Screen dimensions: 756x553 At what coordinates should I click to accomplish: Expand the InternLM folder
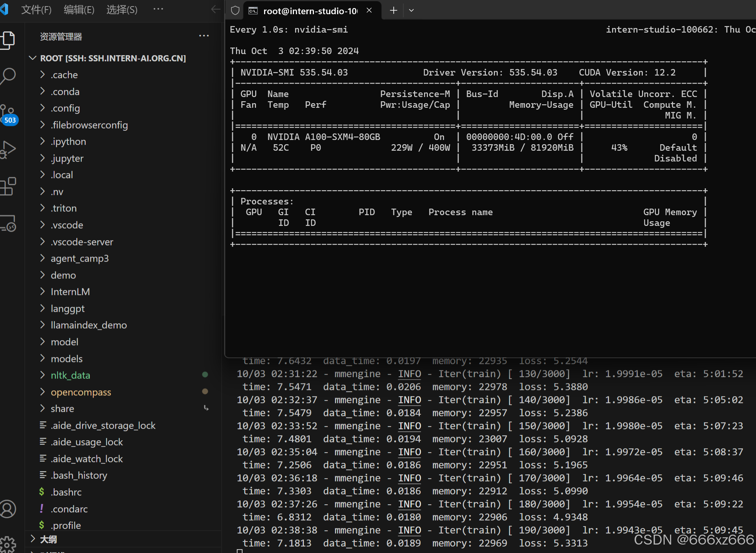(70, 292)
